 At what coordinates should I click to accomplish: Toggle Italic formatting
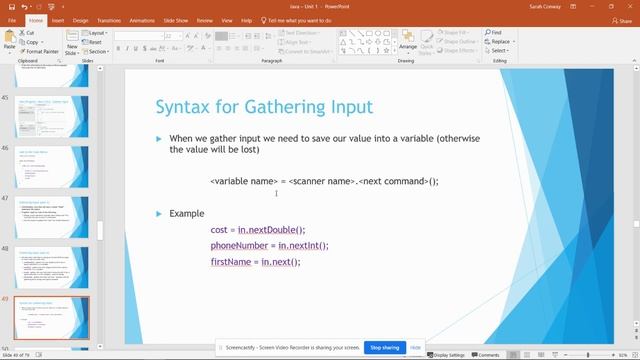coord(127,49)
